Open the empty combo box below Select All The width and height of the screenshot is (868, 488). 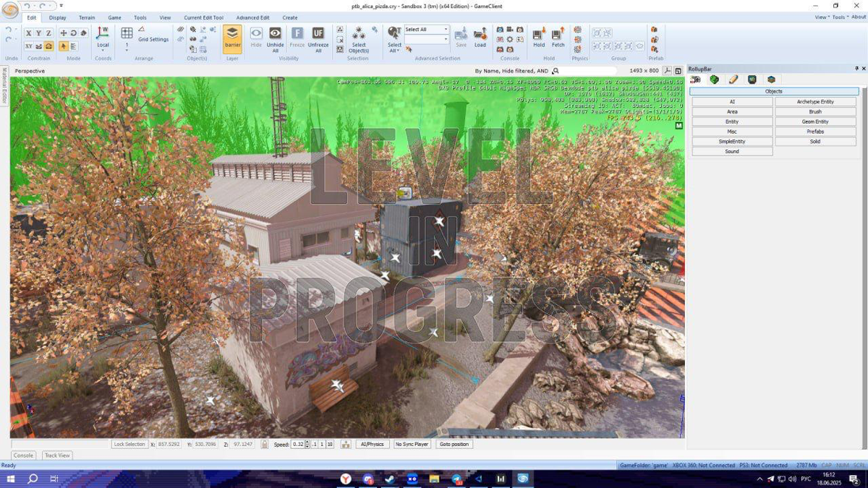coord(427,39)
